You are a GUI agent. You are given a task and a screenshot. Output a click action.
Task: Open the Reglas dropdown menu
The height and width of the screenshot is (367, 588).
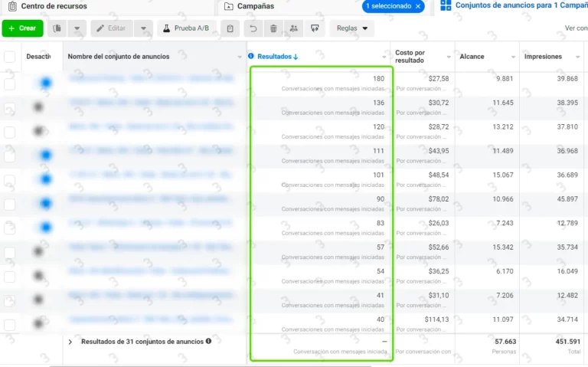(351, 28)
